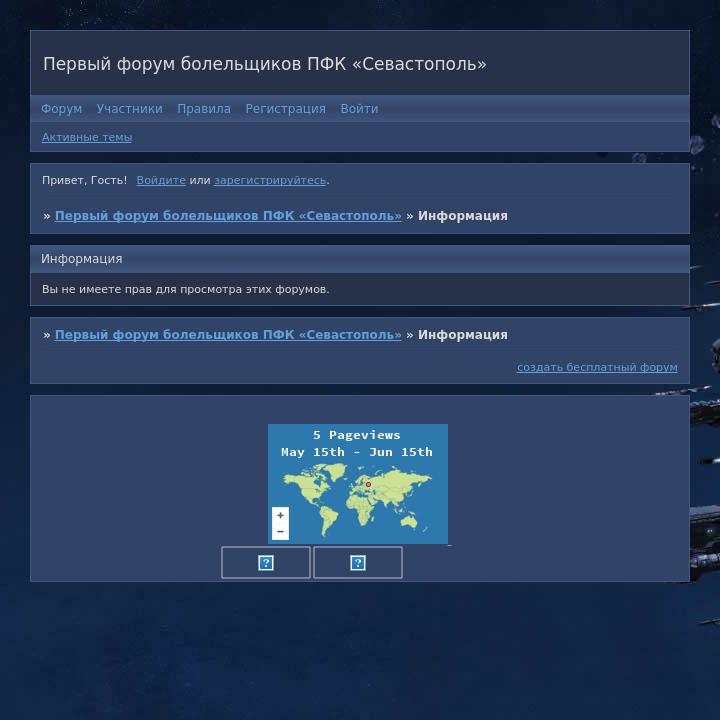Open the Участники menu item
Screen dimensions: 720x720
(129, 109)
